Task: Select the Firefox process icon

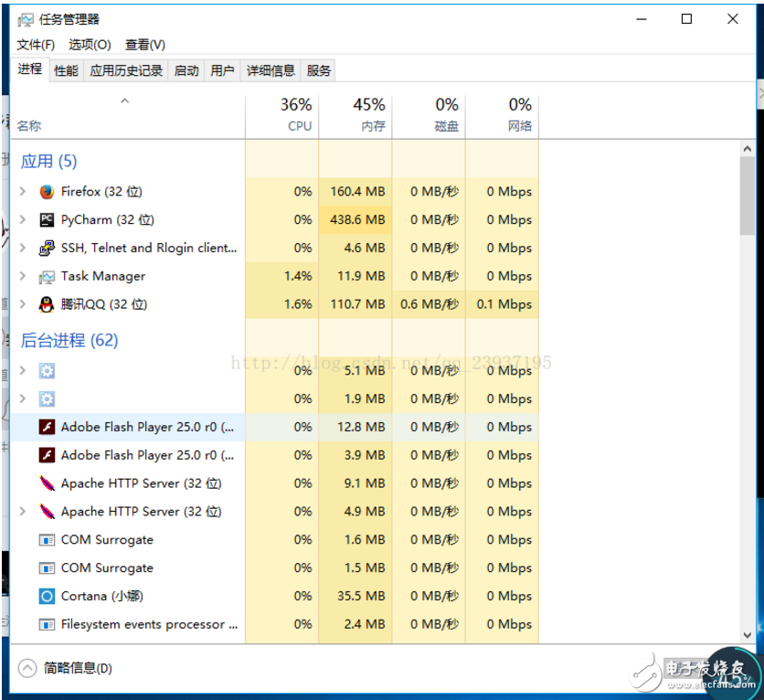Action: 47,192
